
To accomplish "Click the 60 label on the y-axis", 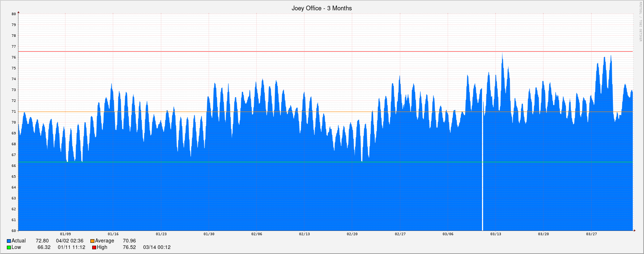I will click(x=14, y=231).
